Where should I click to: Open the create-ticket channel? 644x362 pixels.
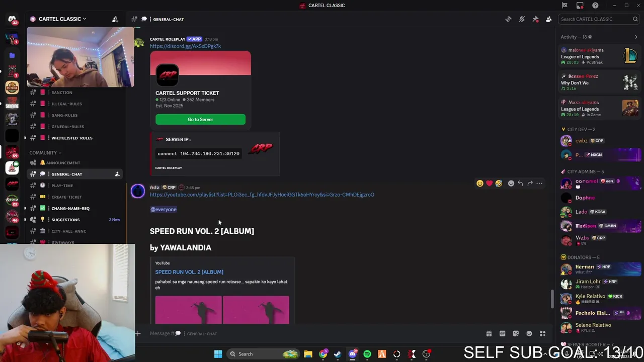(66, 197)
